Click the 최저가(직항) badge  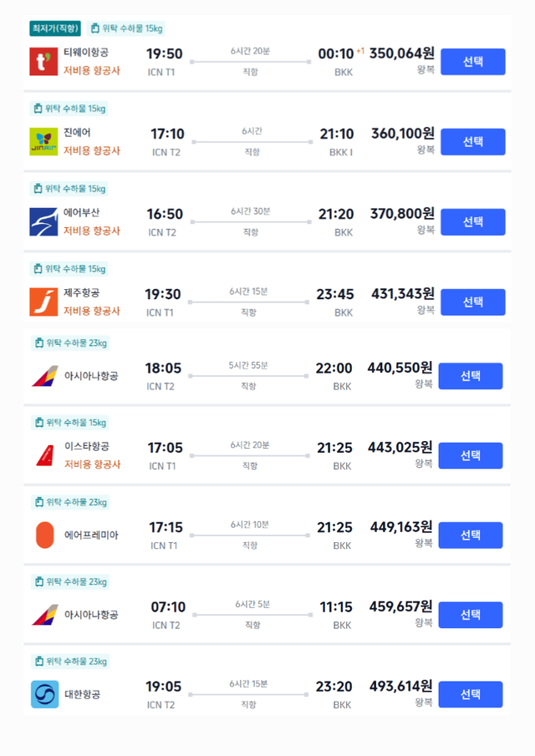click(x=55, y=28)
